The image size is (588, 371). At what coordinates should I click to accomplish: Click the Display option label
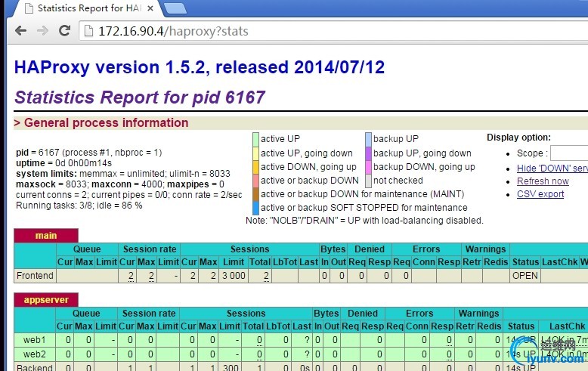point(518,138)
